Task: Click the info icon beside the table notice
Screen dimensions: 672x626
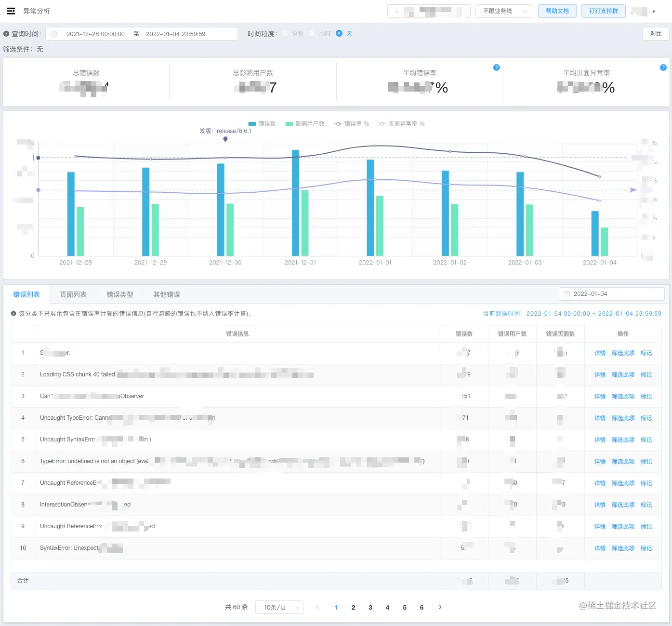Action: click(13, 313)
